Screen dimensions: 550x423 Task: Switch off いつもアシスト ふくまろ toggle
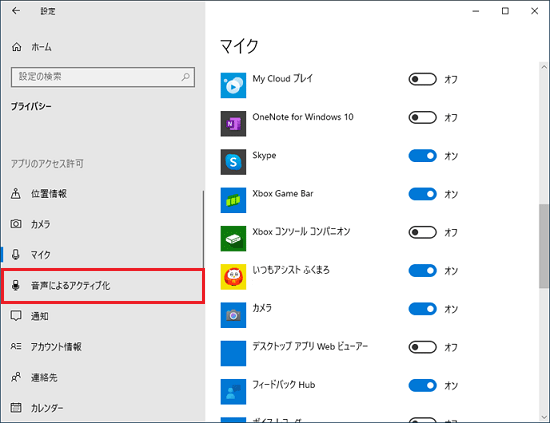coord(422,270)
